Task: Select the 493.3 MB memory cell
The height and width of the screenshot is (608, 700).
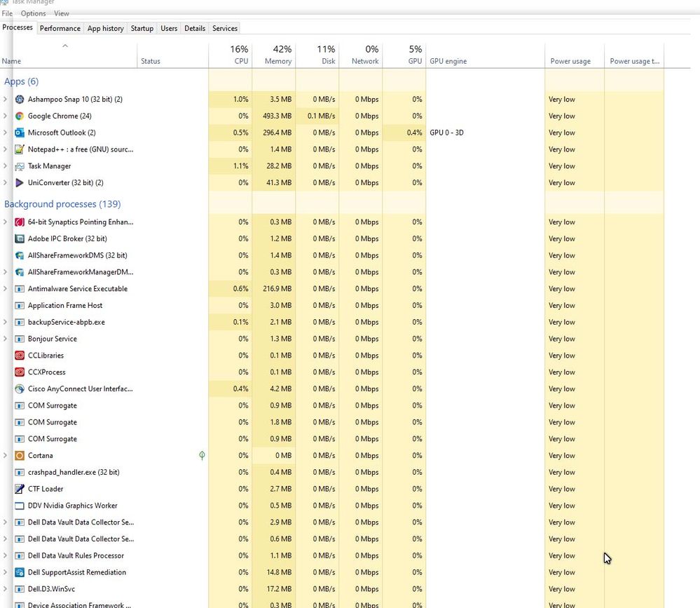Action: click(274, 116)
